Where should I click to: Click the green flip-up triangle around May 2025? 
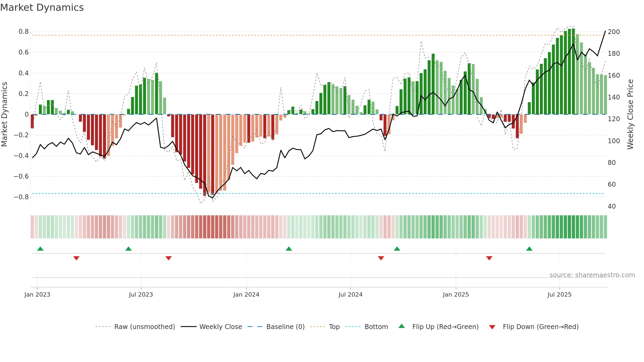point(529,249)
